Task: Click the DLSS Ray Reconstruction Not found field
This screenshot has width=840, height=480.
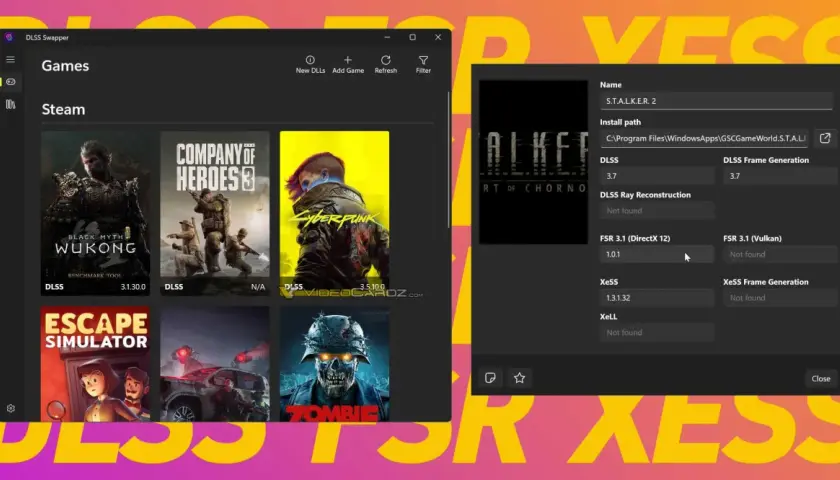Action: (657, 211)
